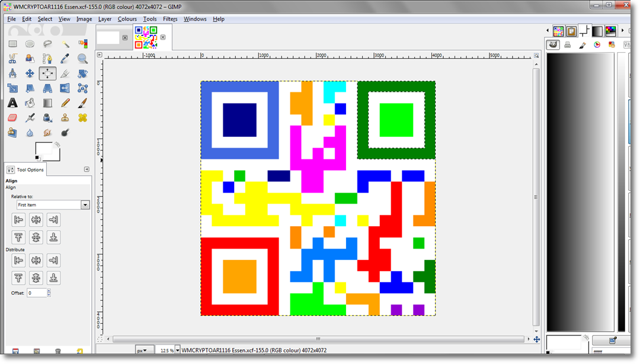640x364 pixels.
Task: Select the Rectangle Select tool
Action: point(12,44)
